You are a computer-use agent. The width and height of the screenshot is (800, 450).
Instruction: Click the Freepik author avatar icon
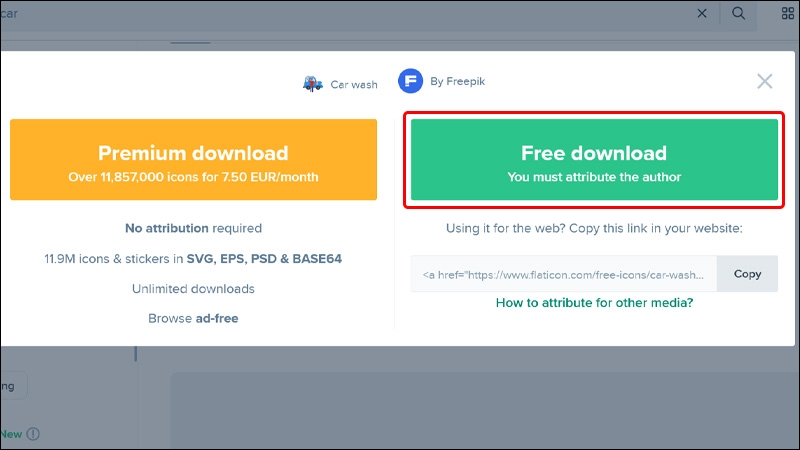click(x=410, y=81)
